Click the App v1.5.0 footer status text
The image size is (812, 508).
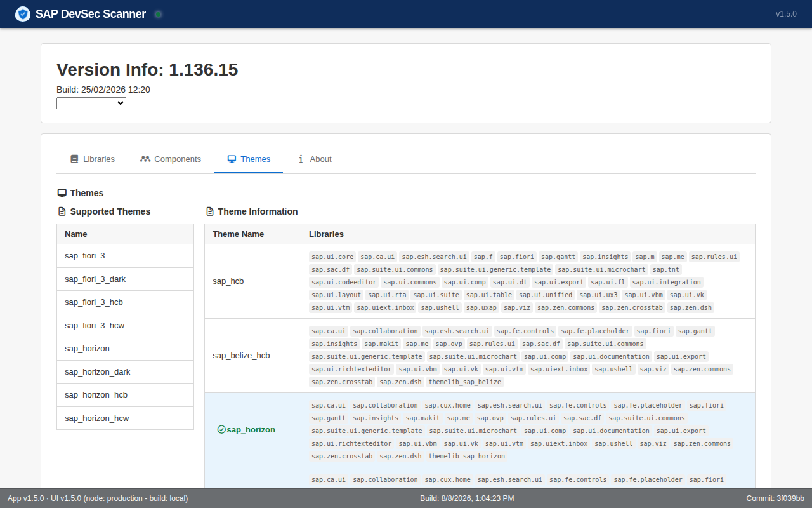(98, 498)
